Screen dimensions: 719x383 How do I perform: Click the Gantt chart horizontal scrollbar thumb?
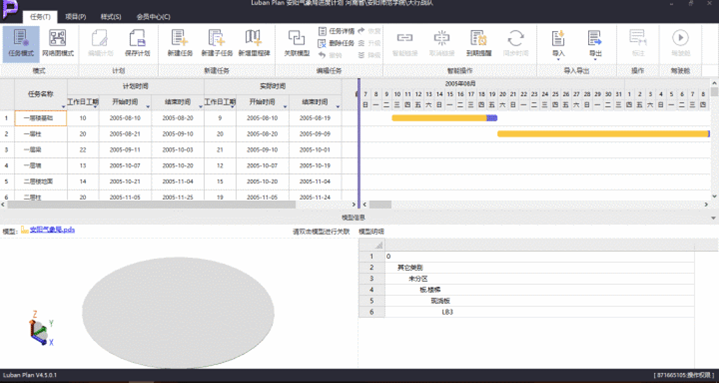[380, 205]
